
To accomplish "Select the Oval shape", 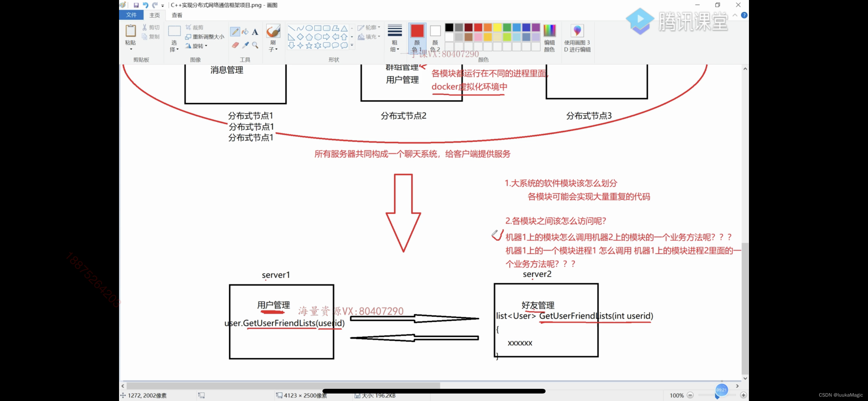I will pyautogui.click(x=309, y=28).
